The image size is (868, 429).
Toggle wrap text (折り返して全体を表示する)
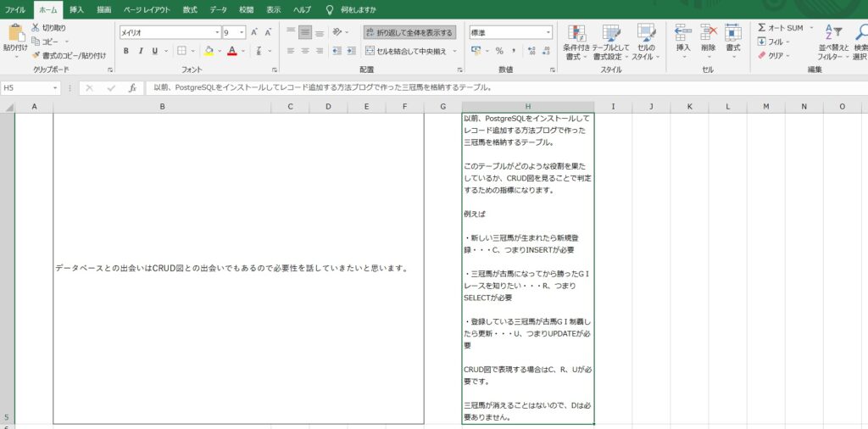(409, 33)
